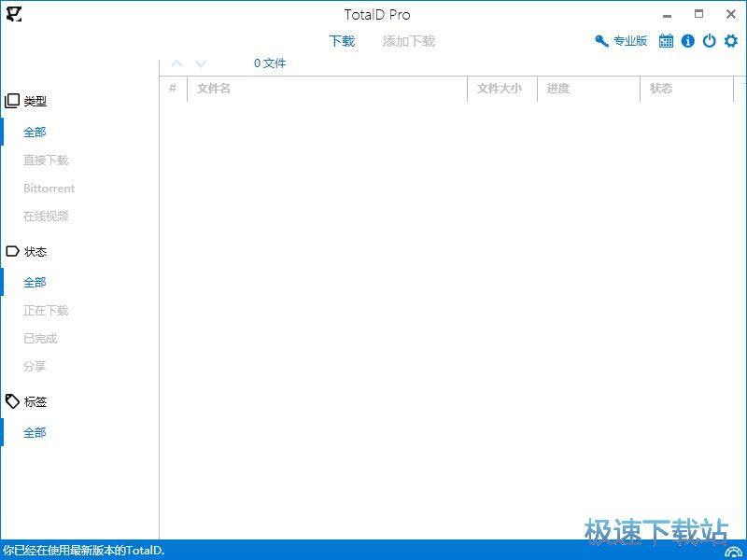The height and width of the screenshot is (560, 747).
Task: Click the 状态 section icon
Action: point(12,251)
